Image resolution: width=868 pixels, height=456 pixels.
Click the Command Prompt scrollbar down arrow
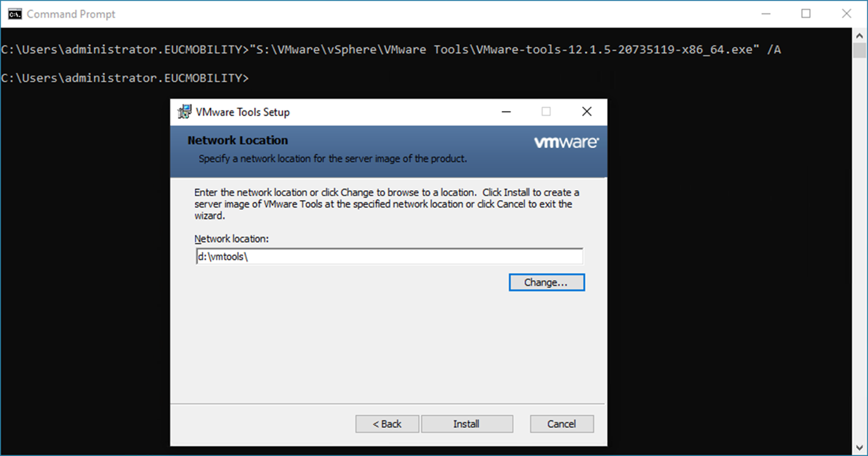(x=860, y=447)
